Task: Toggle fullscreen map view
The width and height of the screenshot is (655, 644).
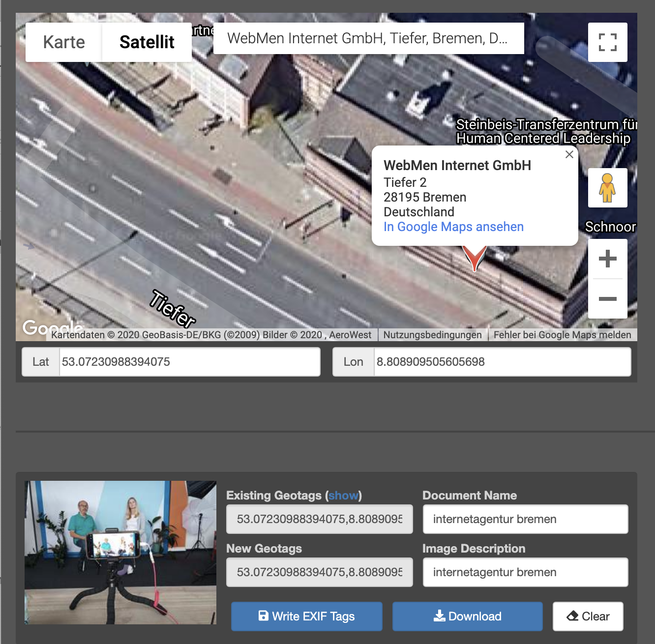Action: 608,42
